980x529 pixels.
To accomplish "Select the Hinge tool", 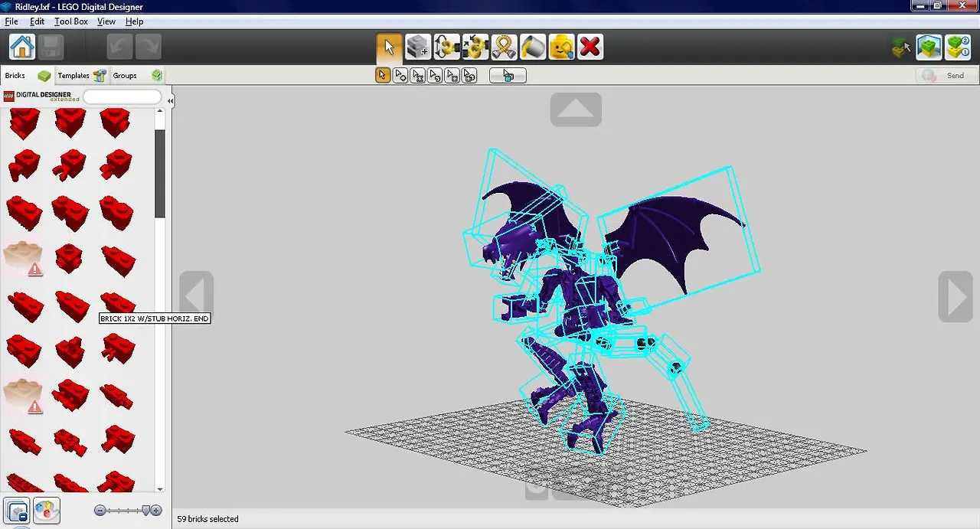I will click(446, 47).
